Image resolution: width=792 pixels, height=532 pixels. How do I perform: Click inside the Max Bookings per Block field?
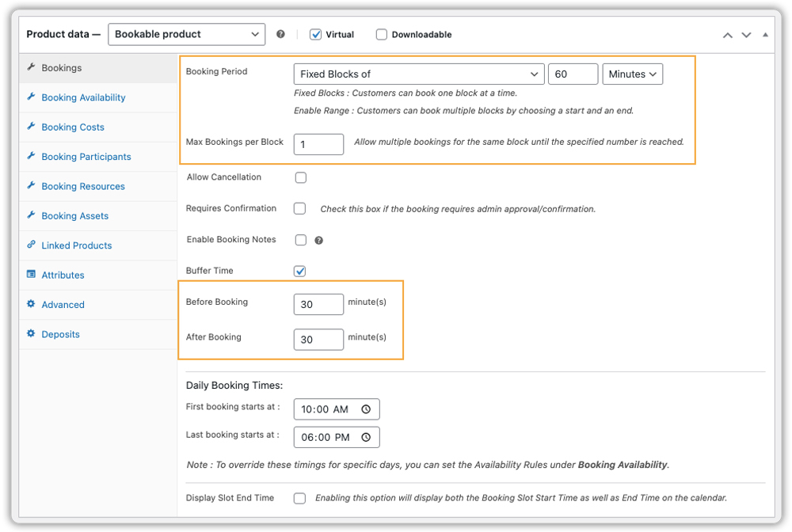318,144
